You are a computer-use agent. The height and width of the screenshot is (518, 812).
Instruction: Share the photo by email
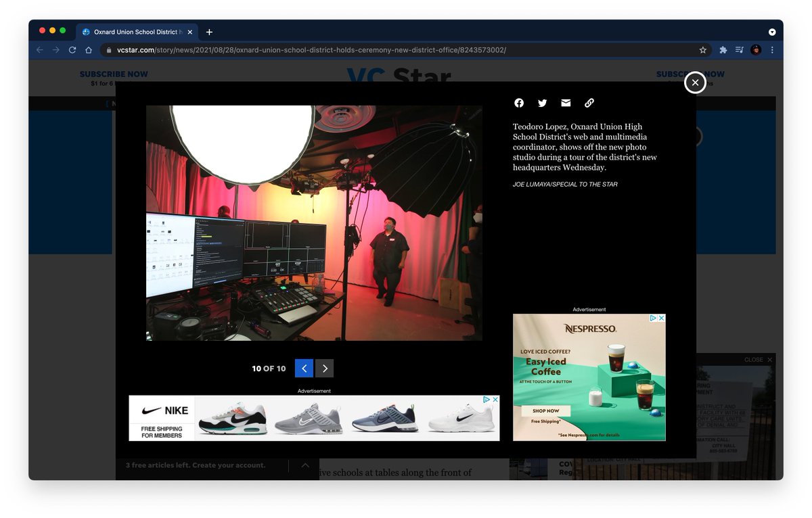[x=566, y=103]
